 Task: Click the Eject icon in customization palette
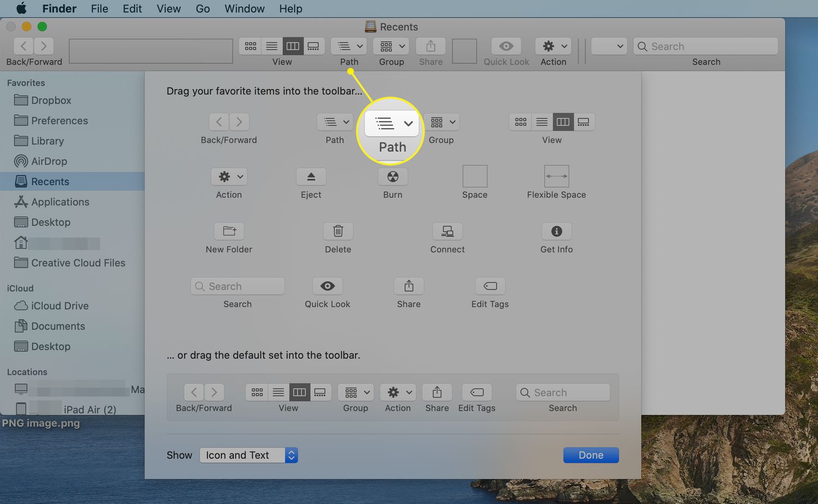pos(311,177)
